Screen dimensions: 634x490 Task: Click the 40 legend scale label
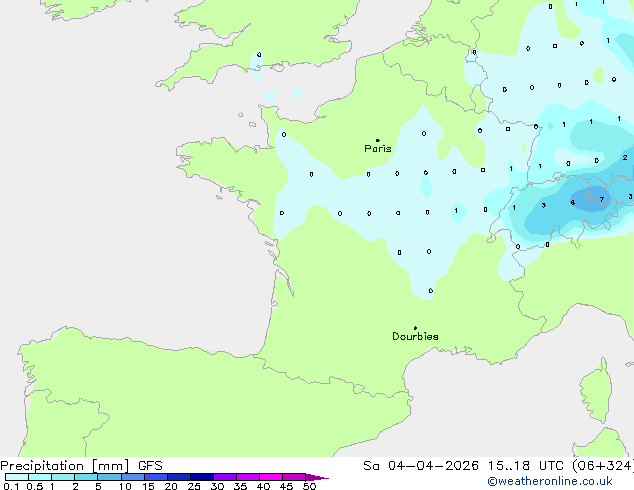(x=263, y=486)
